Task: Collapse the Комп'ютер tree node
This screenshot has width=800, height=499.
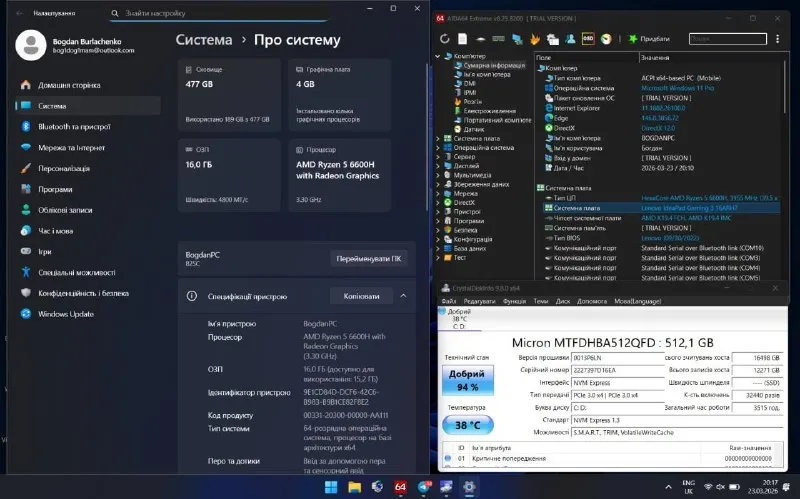Action: (438, 56)
